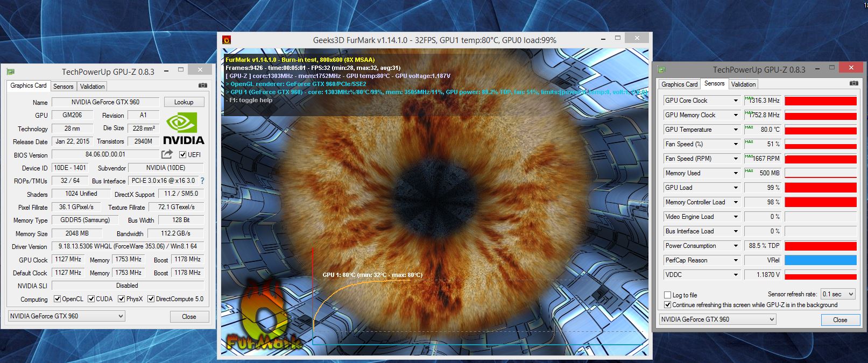The height and width of the screenshot is (363, 868).
Task: Click the Lookup button
Action: point(184,102)
